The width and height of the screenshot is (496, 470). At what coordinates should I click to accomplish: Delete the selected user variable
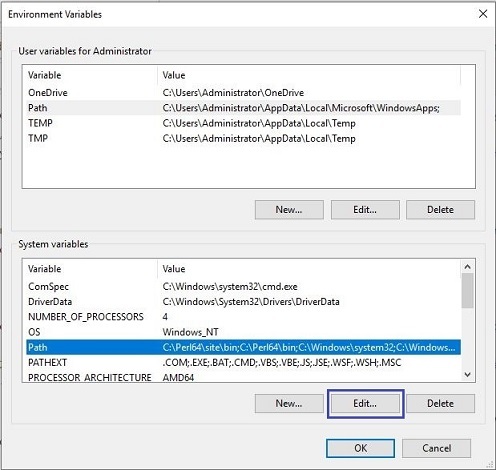[440, 210]
